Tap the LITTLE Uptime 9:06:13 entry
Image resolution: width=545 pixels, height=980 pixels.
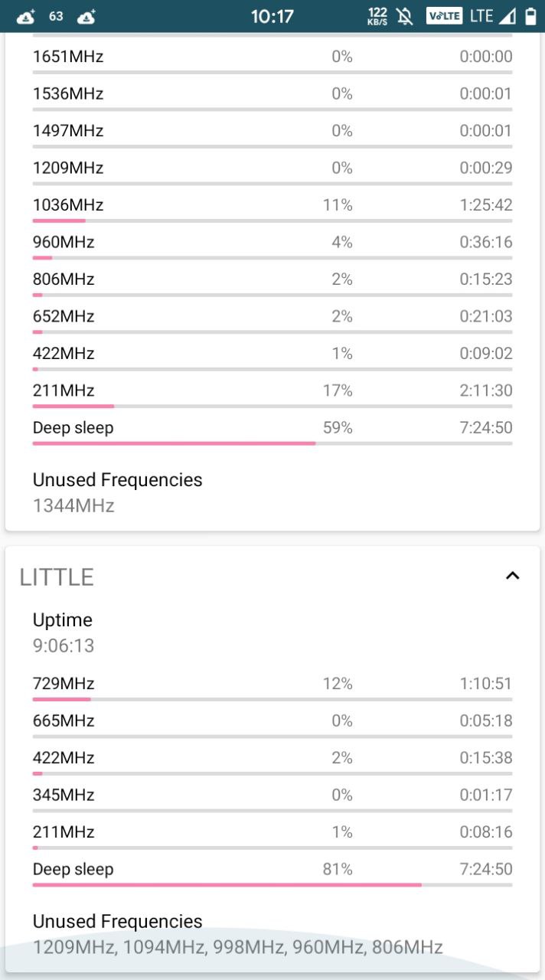[64, 632]
